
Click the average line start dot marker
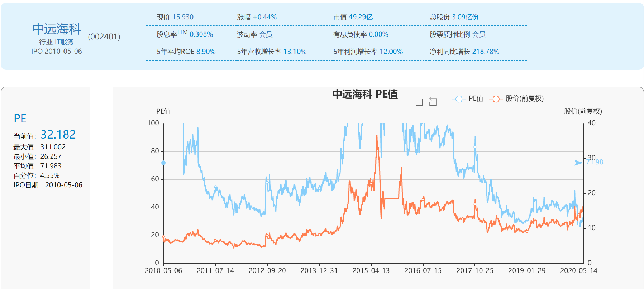[x=163, y=163]
